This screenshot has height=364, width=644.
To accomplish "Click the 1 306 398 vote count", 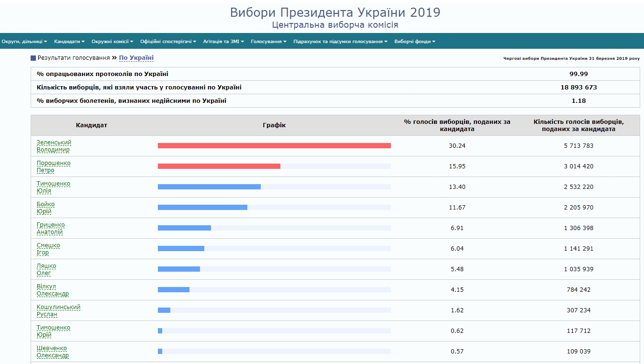I will click(578, 228).
